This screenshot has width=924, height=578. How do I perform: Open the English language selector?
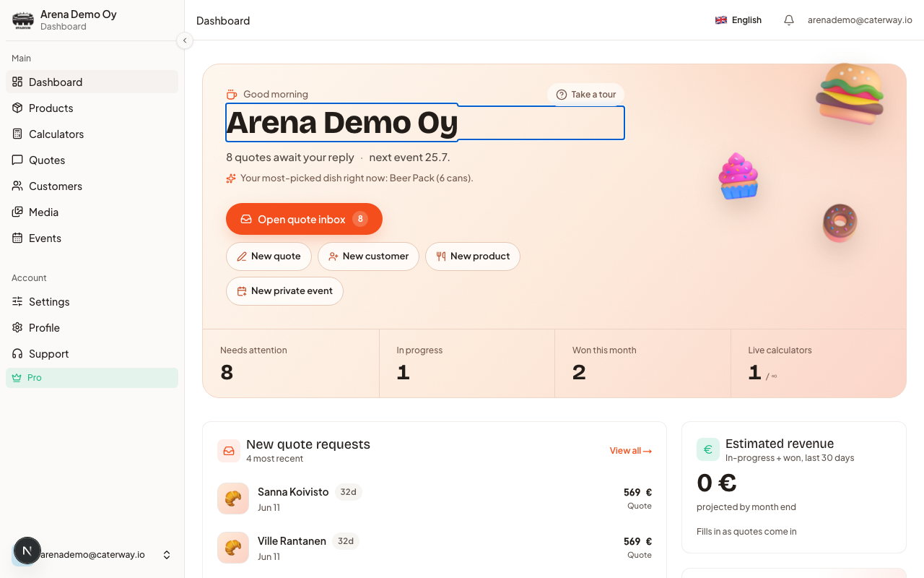tap(738, 20)
